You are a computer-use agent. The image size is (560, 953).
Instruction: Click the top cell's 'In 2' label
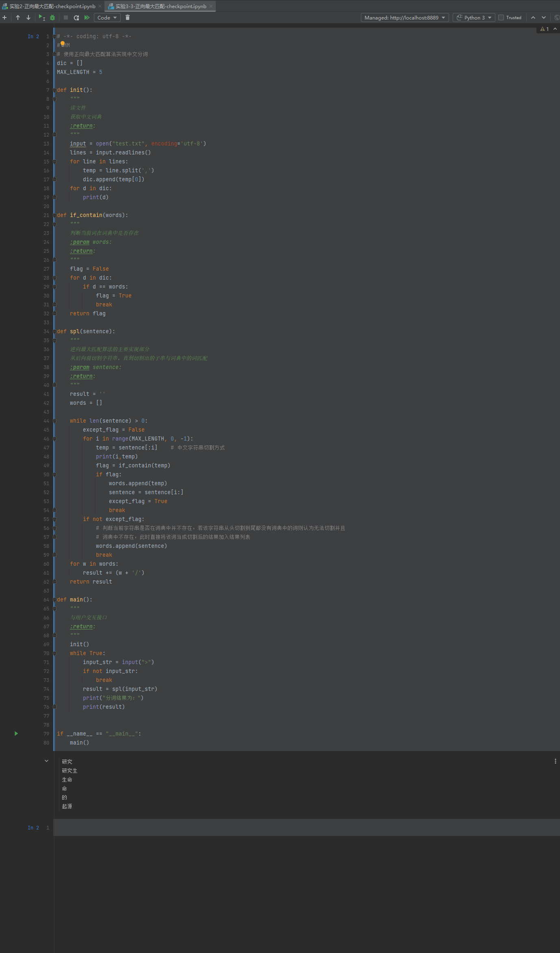tap(33, 37)
